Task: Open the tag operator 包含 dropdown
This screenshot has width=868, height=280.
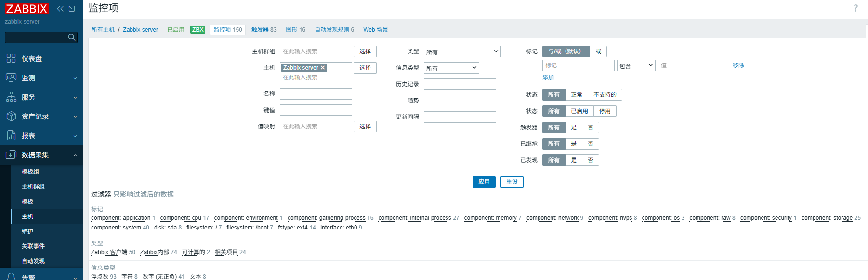Action: [636, 65]
